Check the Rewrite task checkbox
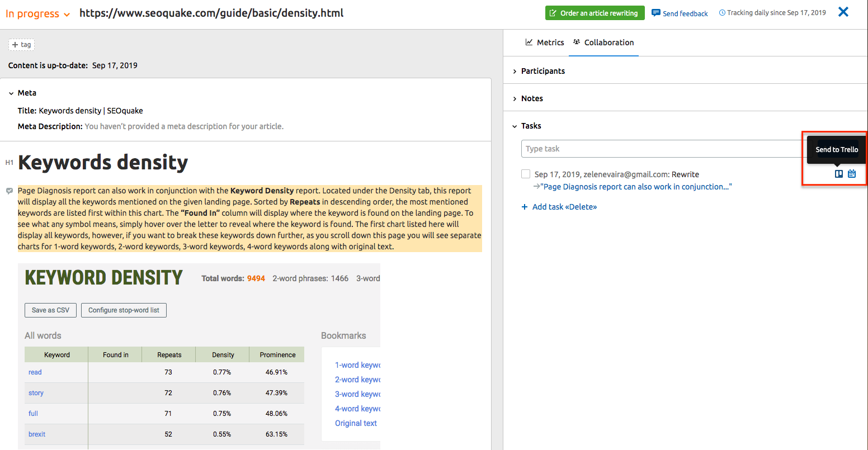868x450 pixels. point(526,174)
